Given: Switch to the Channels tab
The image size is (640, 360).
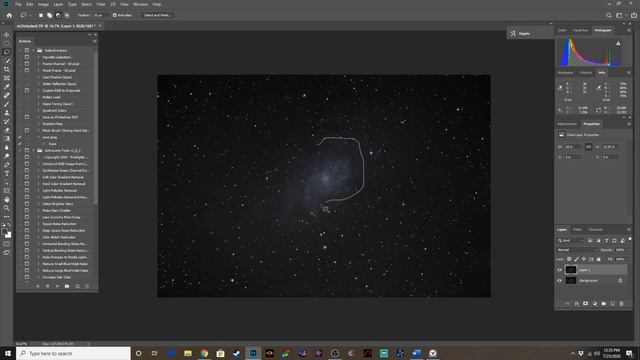Looking at the screenshot, I should pyautogui.click(x=596, y=229).
